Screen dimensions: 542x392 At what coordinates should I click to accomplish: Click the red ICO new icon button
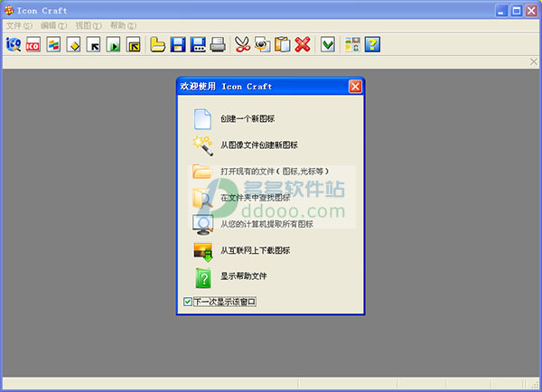click(x=33, y=44)
